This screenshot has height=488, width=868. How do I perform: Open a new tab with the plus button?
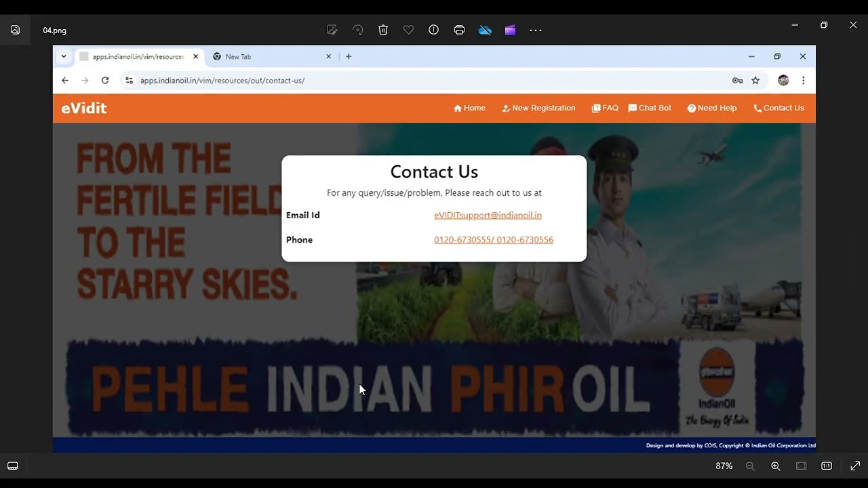[x=349, y=56]
